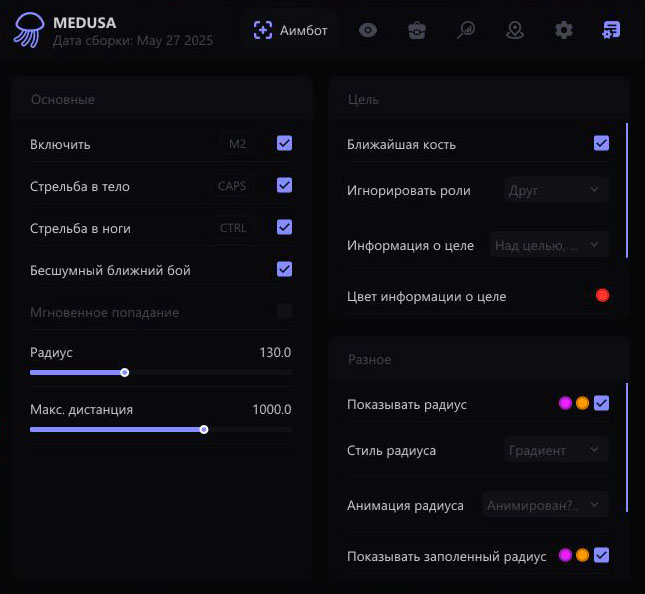
Task: Click the Medusa jellyfish logo
Action: click(x=28, y=30)
